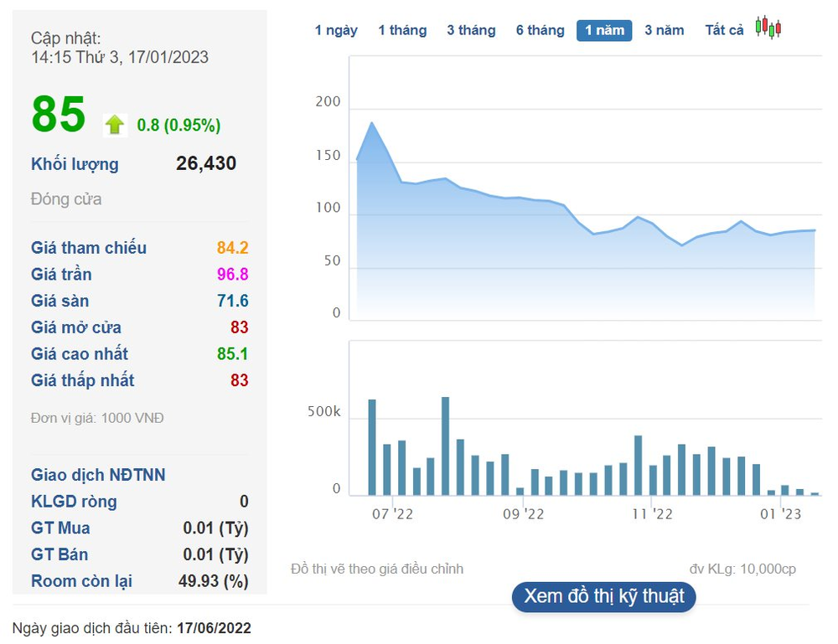Click the Giá sàn value 71.6
838x644 pixels.
click(x=232, y=301)
